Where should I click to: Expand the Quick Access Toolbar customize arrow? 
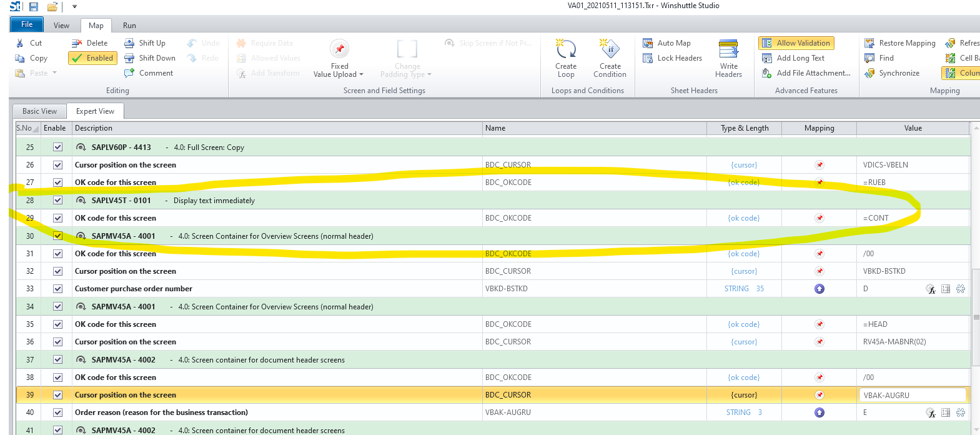coord(74,6)
